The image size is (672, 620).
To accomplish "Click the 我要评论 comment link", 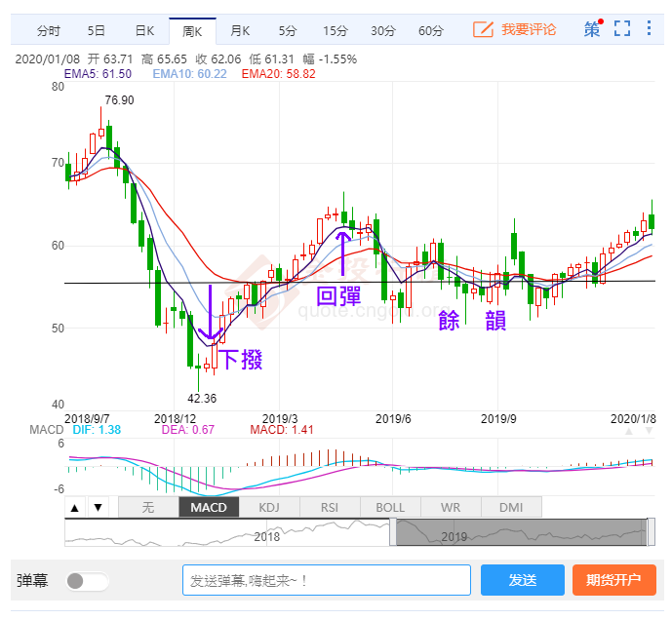I will click(529, 29).
